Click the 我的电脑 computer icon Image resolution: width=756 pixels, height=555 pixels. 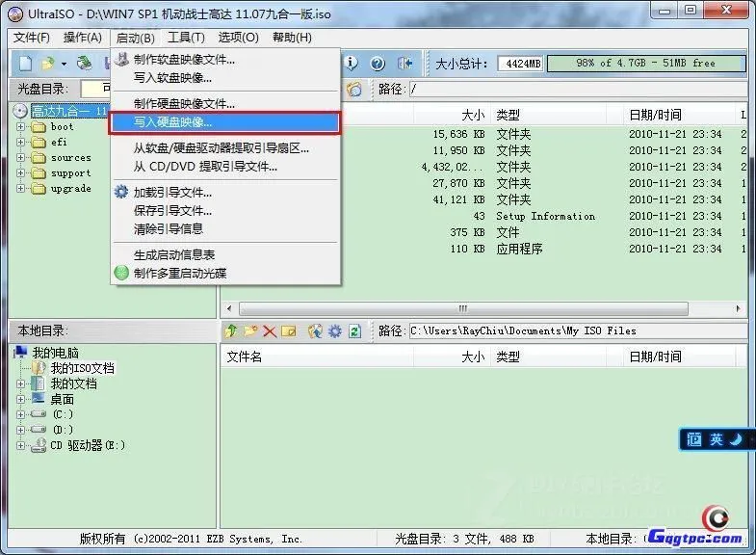(x=20, y=353)
